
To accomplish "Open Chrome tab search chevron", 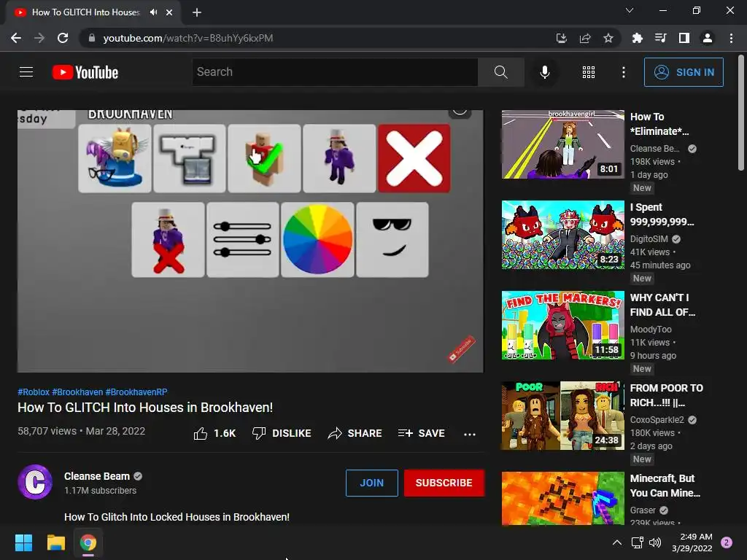I will pyautogui.click(x=630, y=10).
